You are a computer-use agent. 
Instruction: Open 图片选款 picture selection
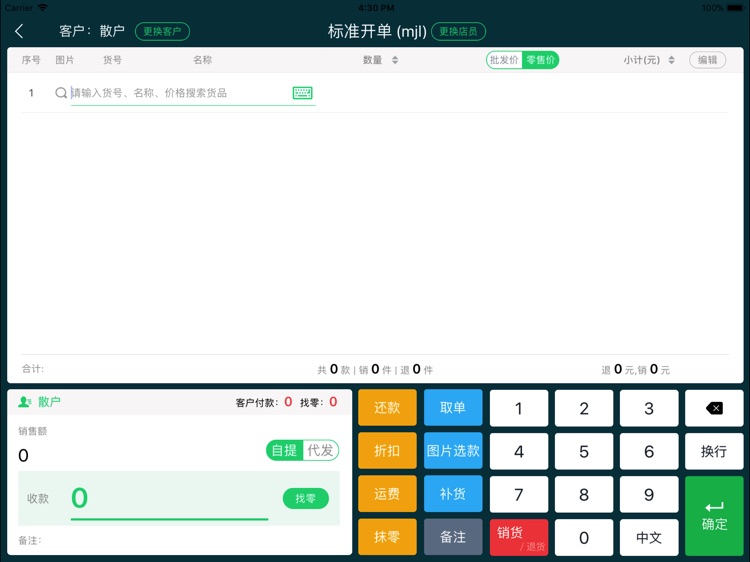coord(453,451)
